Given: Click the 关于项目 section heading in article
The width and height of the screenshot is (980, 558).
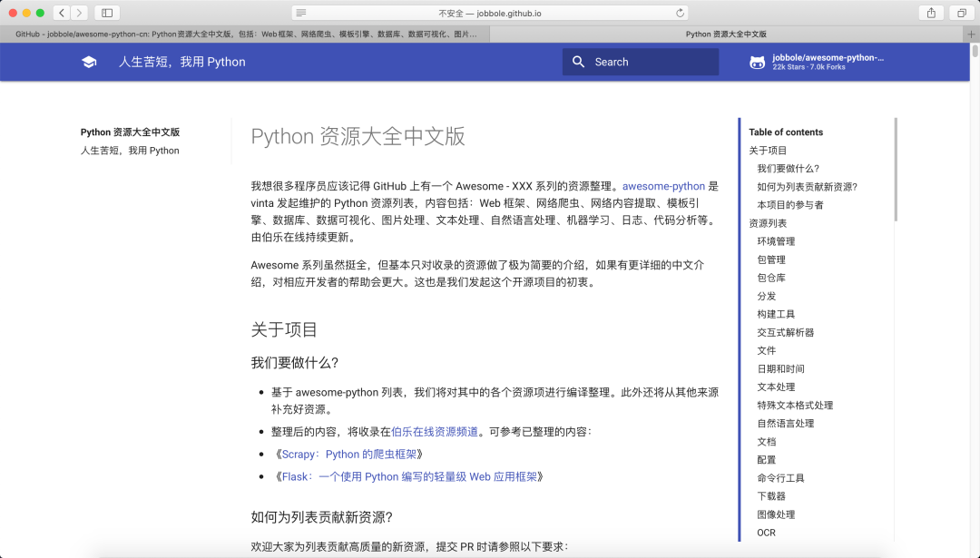Looking at the screenshot, I should coord(284,329).
